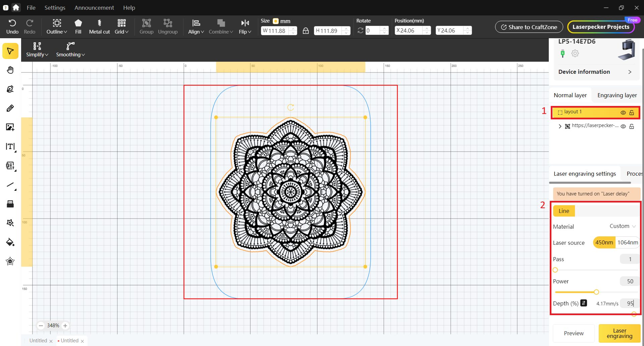Click the Metal cut tool

(x=99, y=27)
